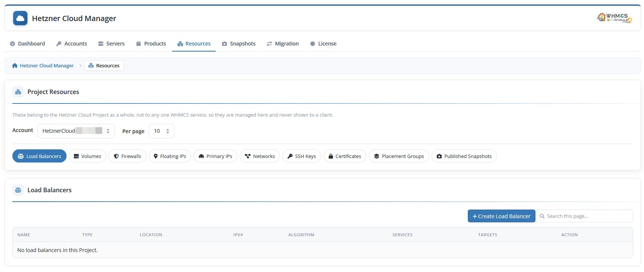Click the Search this page field
The height and width of the screenshot is (272, 644).
point(584,216)
